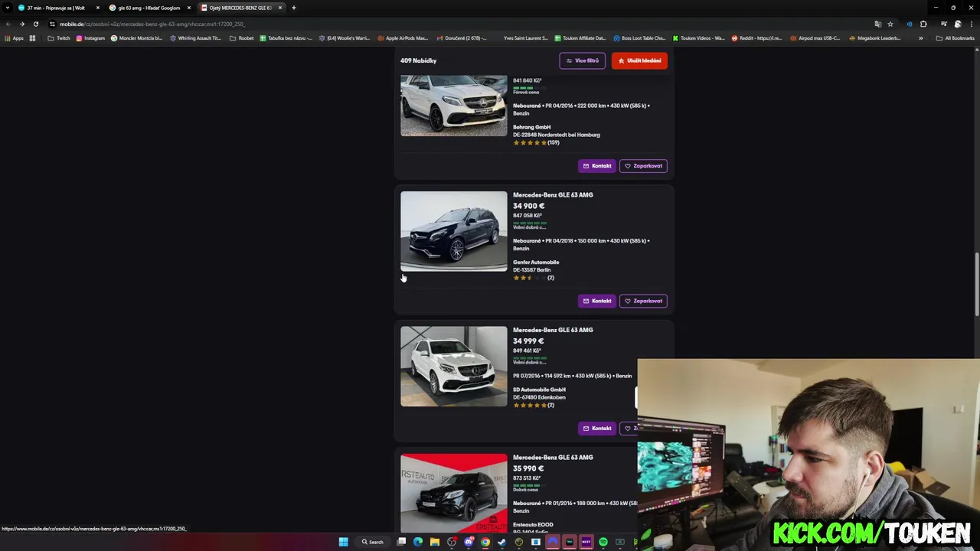Open the Chrome extensions menu
Screen dimensions: 980x551
click(923, 24)
